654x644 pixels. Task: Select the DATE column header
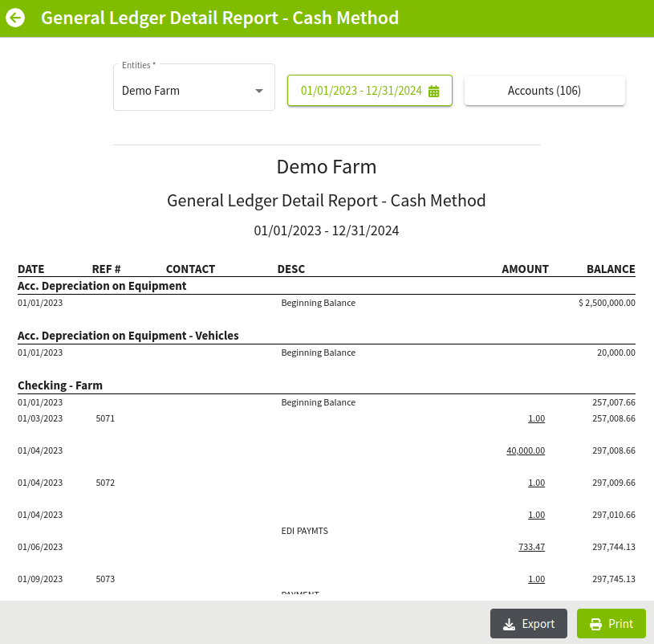[30, 269]
